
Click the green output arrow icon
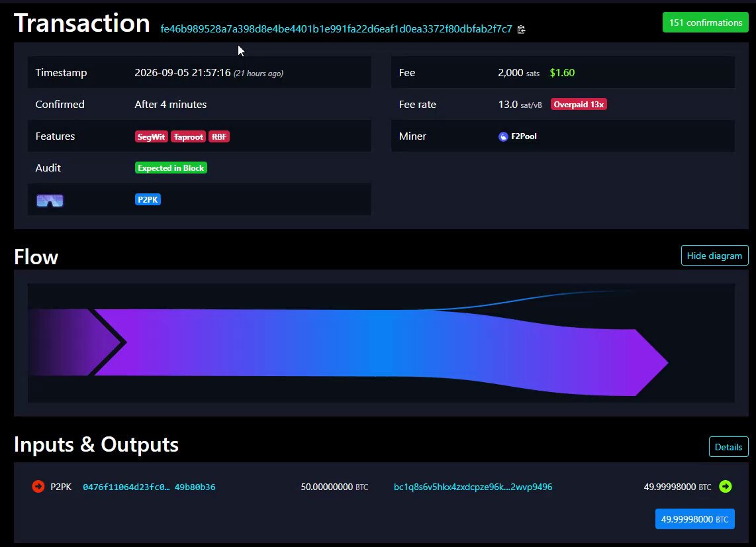(x=725, y=487)
